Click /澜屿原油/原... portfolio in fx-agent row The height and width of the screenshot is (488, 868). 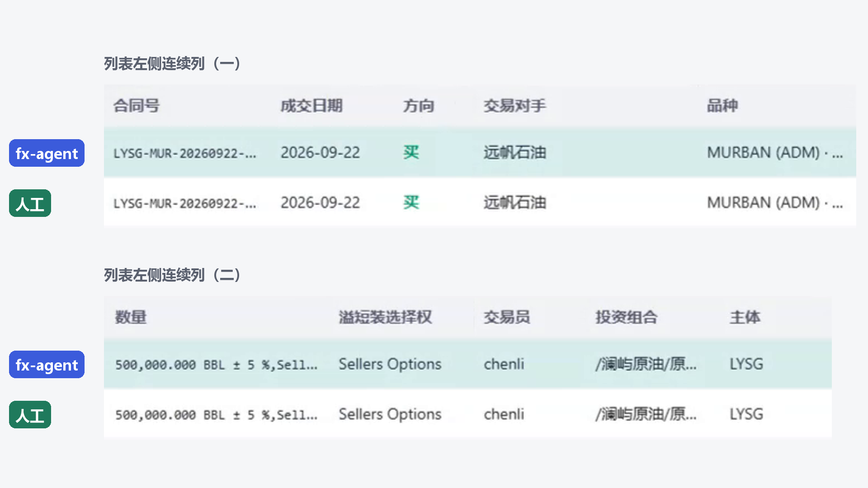click(646, 364)
